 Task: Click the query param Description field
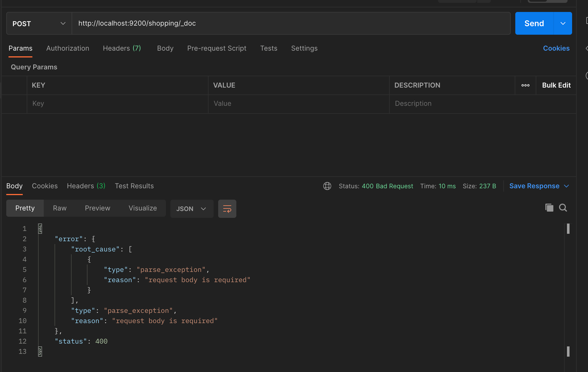(x=483, y=104)
